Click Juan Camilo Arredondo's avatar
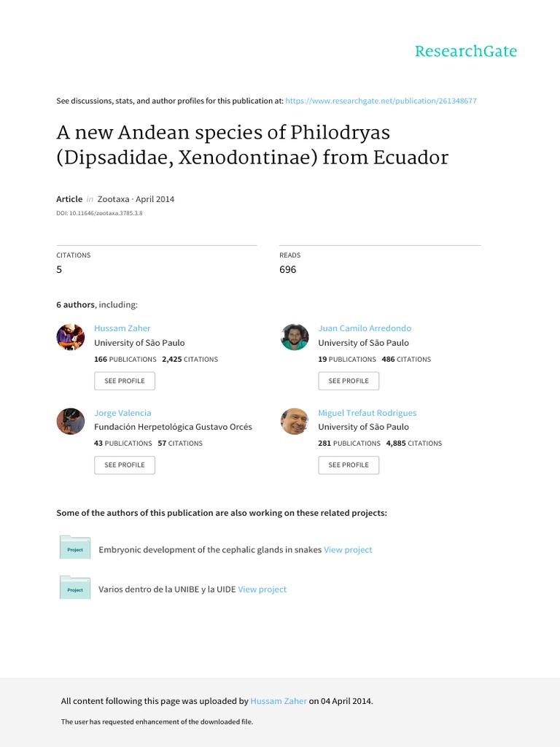 point(295,337)
